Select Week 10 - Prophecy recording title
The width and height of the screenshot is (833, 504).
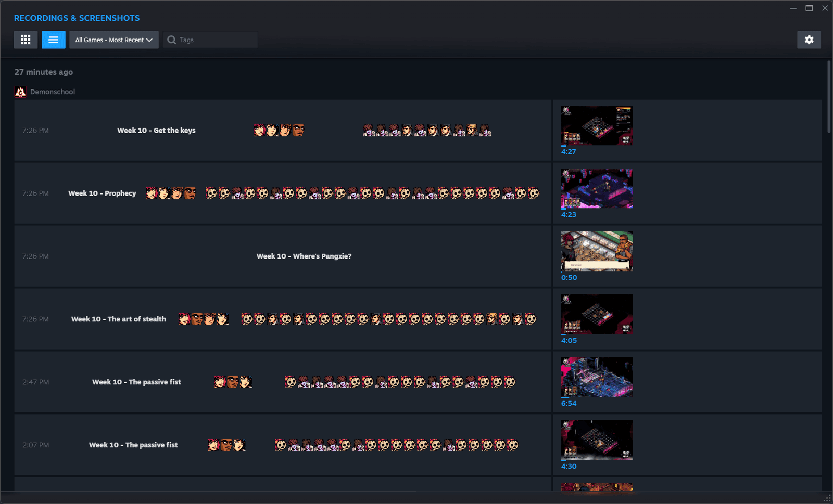tap(102, 193)
